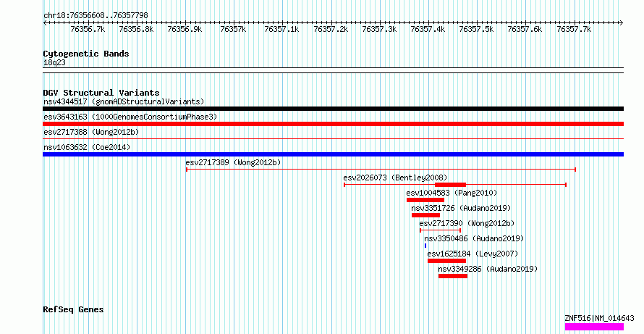This screenshot has height=334, width=644.
Task: Click the 76357.3k ruler tick label
Action: (379, 29)
